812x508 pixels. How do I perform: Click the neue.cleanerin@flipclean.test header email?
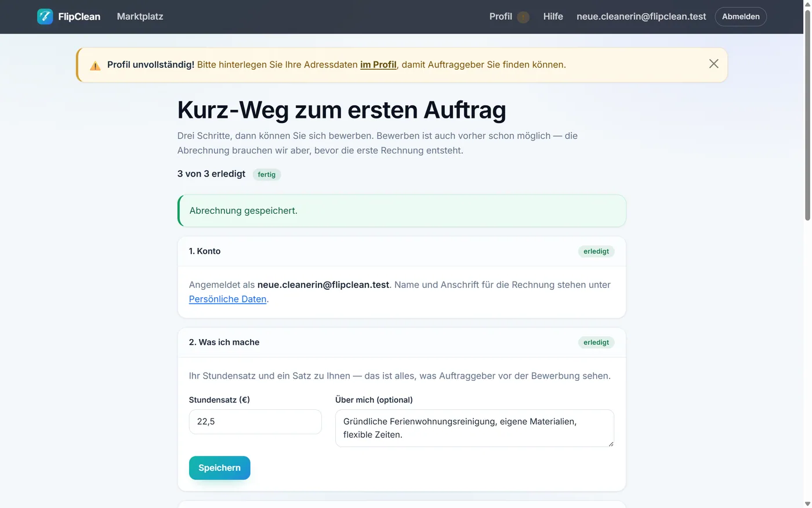(x=641, y=17)
